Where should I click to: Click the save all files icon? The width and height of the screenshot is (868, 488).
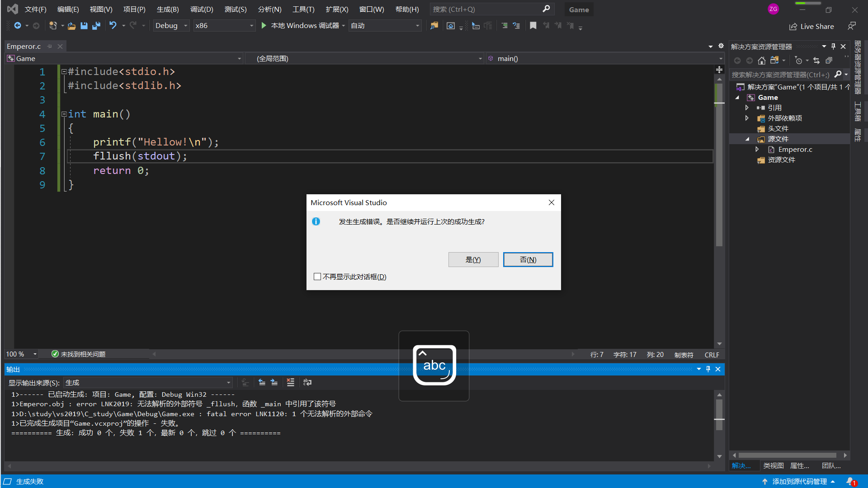point(96,26)
